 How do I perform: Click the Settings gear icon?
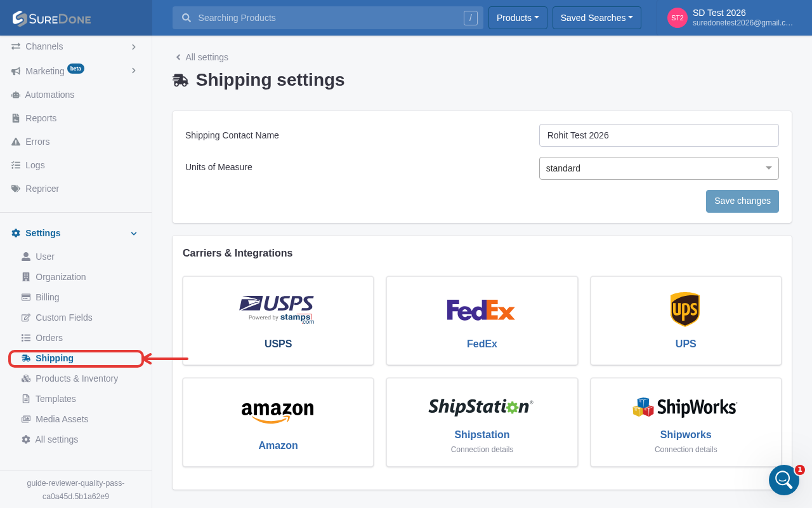click(16, 233)
